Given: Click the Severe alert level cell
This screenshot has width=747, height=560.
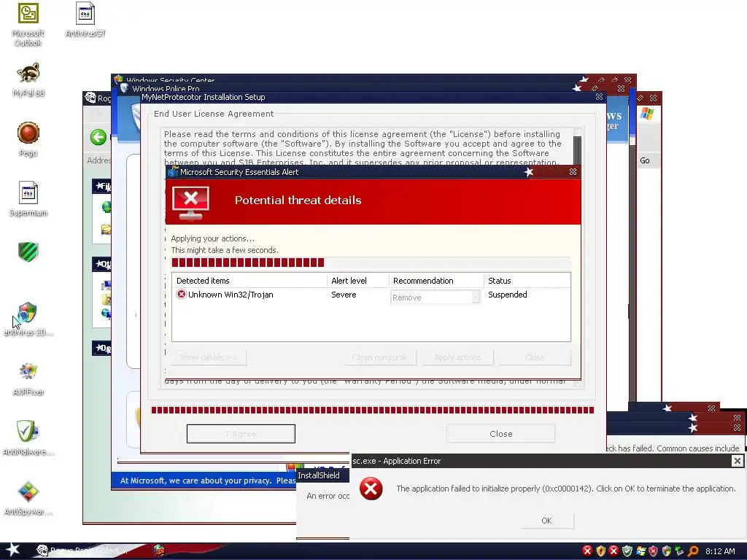Looking at the screenshot, I should [344, 295].
